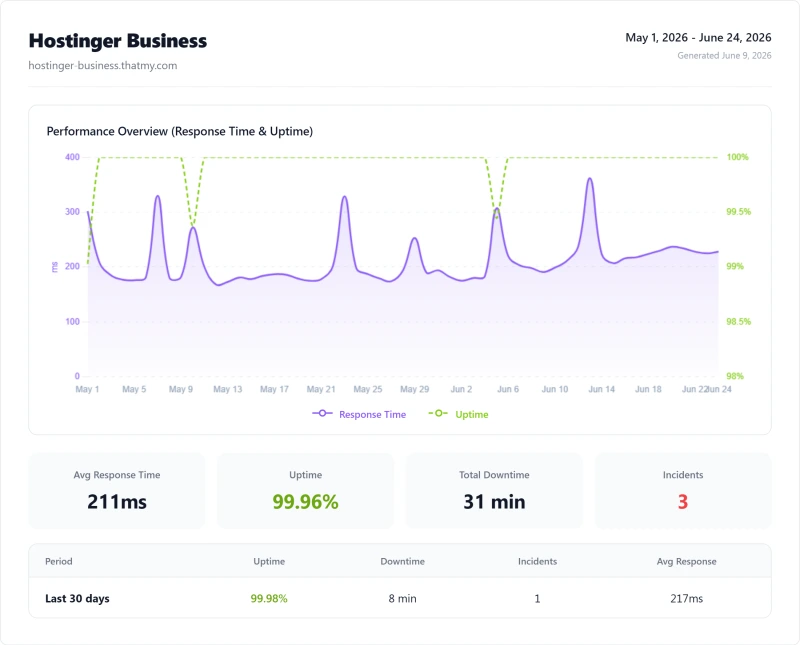The height and width of the screenshot is (645, 800).
Task: Click the Jun 14 x-axis label
Action: click(x=602, y=389)
